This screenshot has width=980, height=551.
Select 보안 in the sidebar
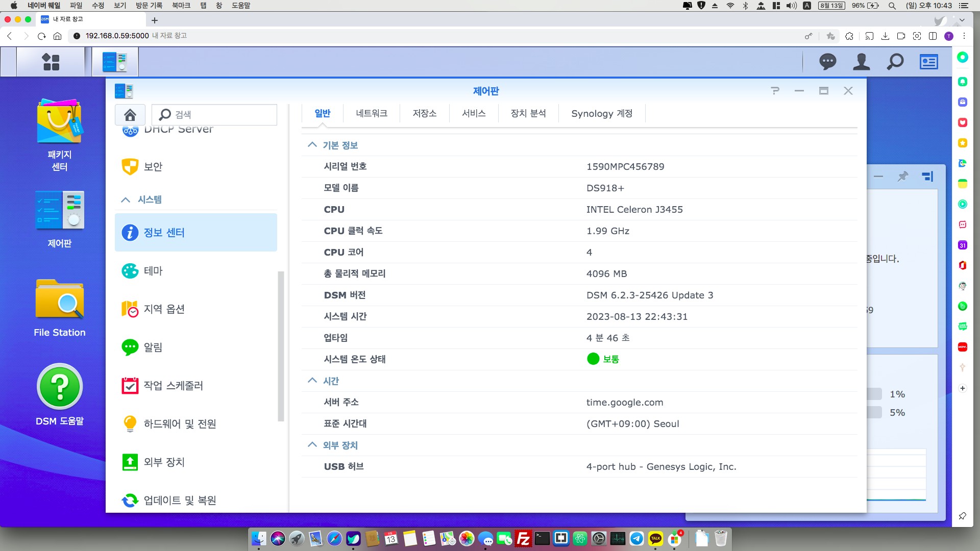[x=153, y=167]
